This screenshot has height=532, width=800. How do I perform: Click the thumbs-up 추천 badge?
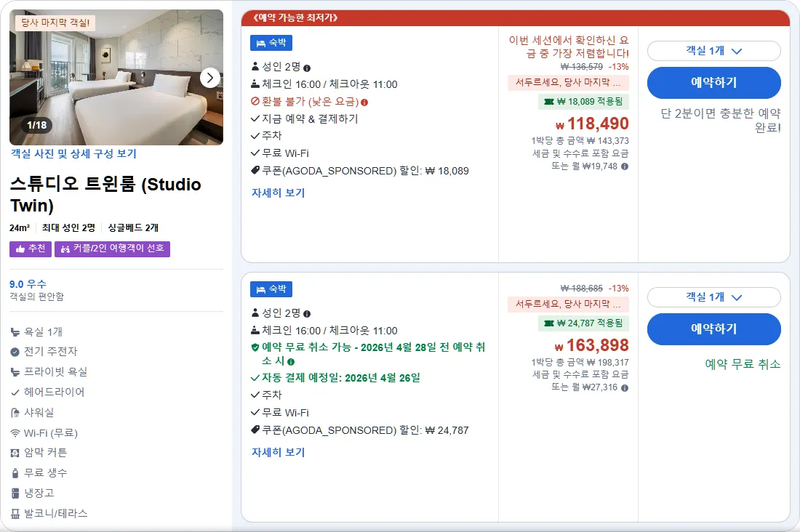31,249
